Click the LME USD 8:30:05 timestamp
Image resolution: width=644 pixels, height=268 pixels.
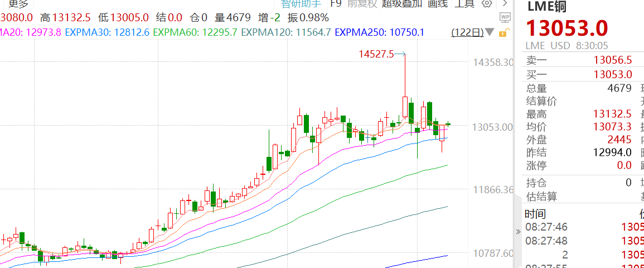[567, 46]
